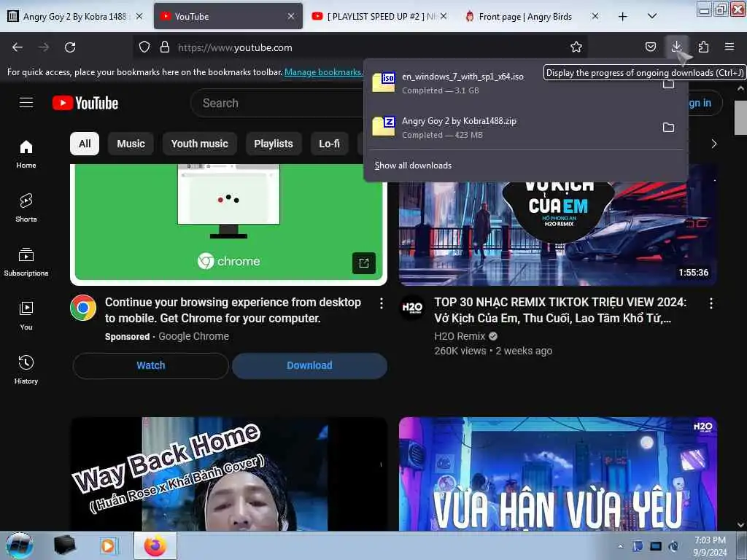Image resolution: width=747 pixels, height=560 pixels.
Task: Click the YouTube logo
Action: click(85, 103)
